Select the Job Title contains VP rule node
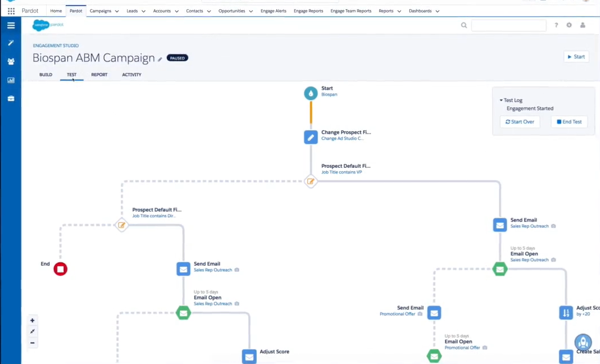The height and width of the screenshot is (364, 600). pyautogui.click(x=311, y=181)
